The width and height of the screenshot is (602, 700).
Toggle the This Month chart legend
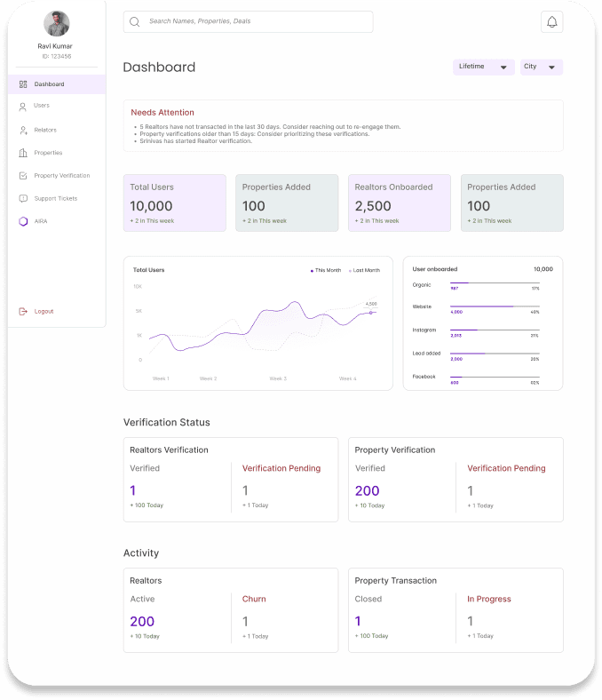click(x=326, y=270)
